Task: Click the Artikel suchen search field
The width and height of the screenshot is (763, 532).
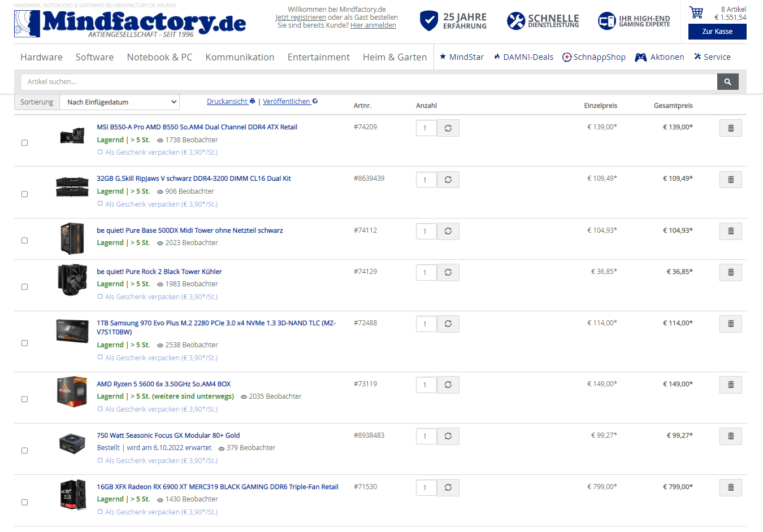Action: (369, 82)
